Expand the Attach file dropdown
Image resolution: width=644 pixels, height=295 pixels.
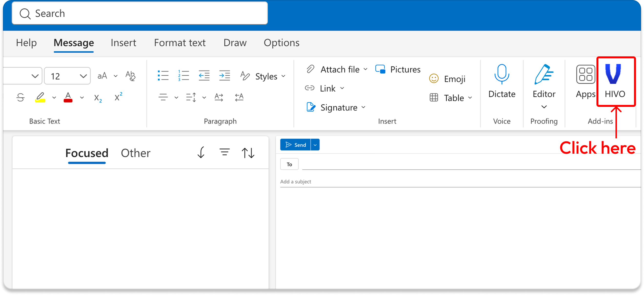tap(365, 69)
